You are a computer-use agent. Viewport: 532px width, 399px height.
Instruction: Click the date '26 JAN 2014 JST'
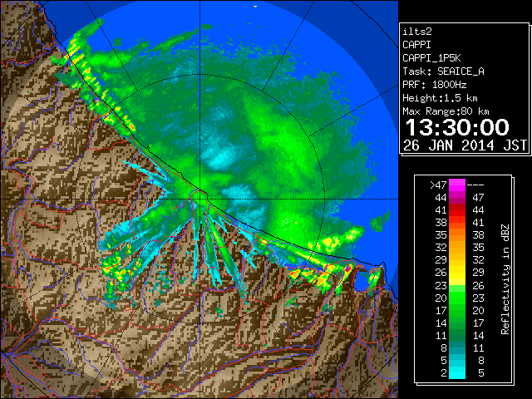(465, 145)
